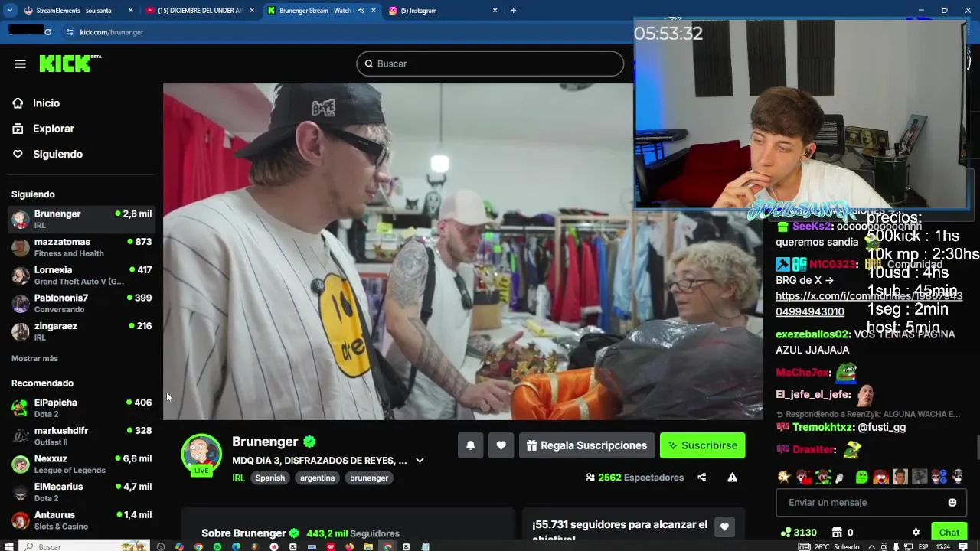Click Regala Suscripciones button

tap(586, 445)
